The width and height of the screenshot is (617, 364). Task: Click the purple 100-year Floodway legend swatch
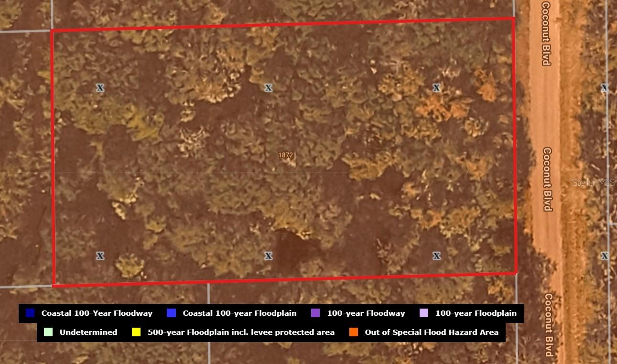tap(315, 313)
